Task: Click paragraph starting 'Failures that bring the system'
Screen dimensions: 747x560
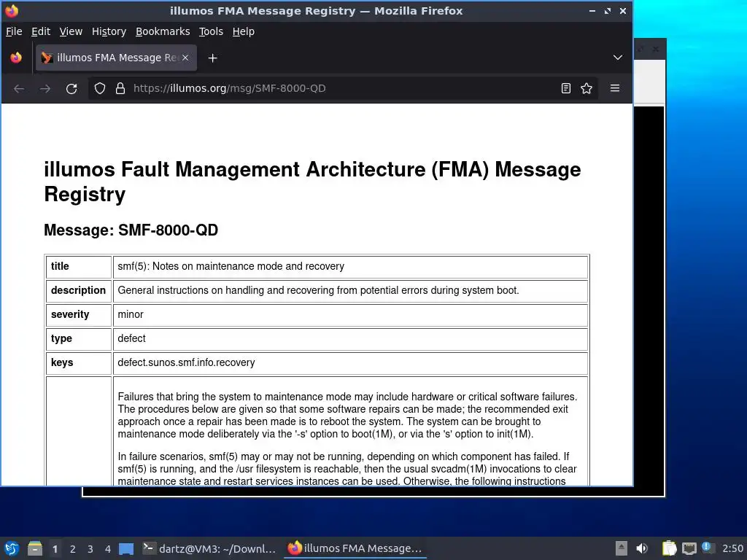Action: (347, 415)
